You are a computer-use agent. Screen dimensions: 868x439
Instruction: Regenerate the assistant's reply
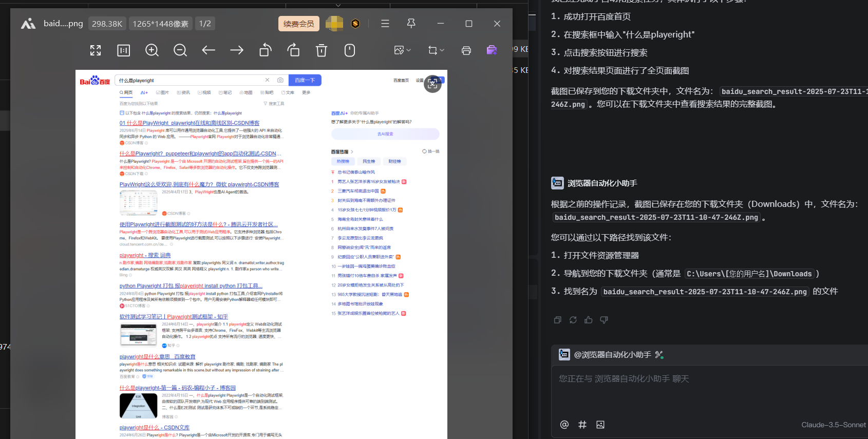[x=573, y=320]
